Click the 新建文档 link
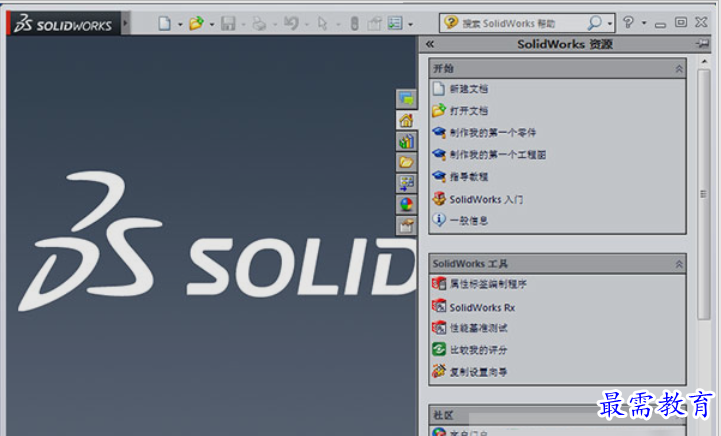721x436 pixels. (469, 89)
